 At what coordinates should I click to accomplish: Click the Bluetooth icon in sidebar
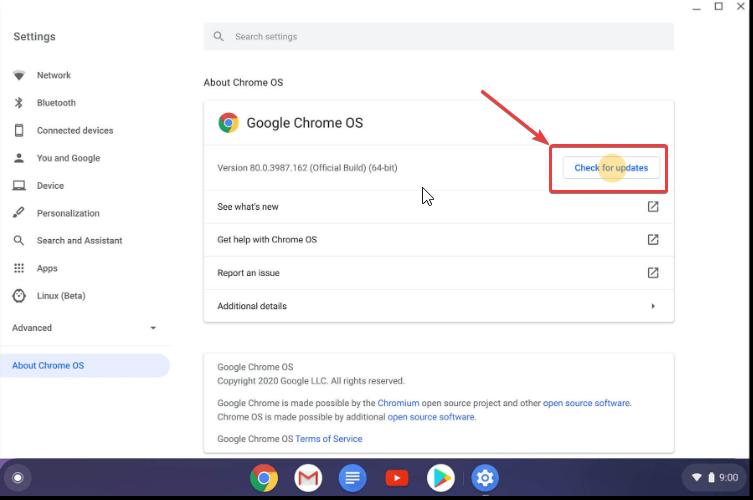[x=19, y=103]
